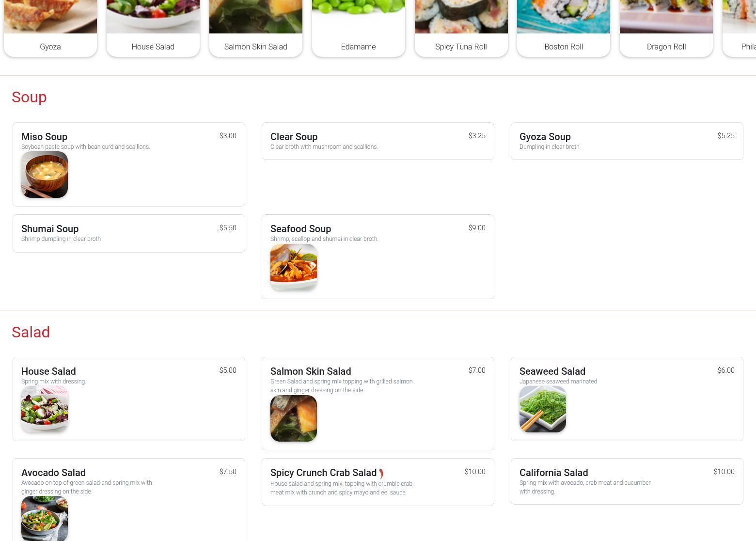Select the Gyoza Soup menu item
Screen dimensions: 756x541
point(627,141)
